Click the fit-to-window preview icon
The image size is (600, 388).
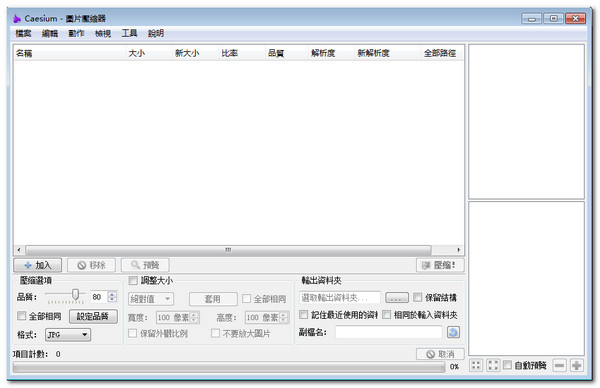476,365
